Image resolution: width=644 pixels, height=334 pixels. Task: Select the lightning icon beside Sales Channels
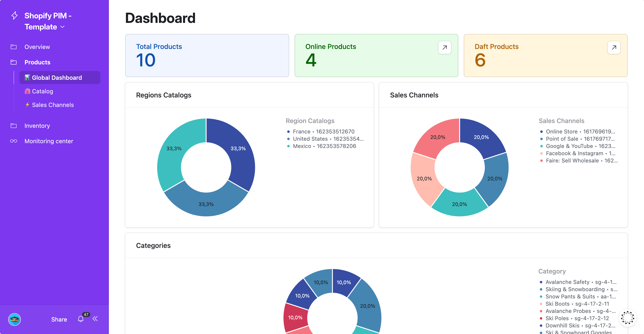tap(28, 105)
